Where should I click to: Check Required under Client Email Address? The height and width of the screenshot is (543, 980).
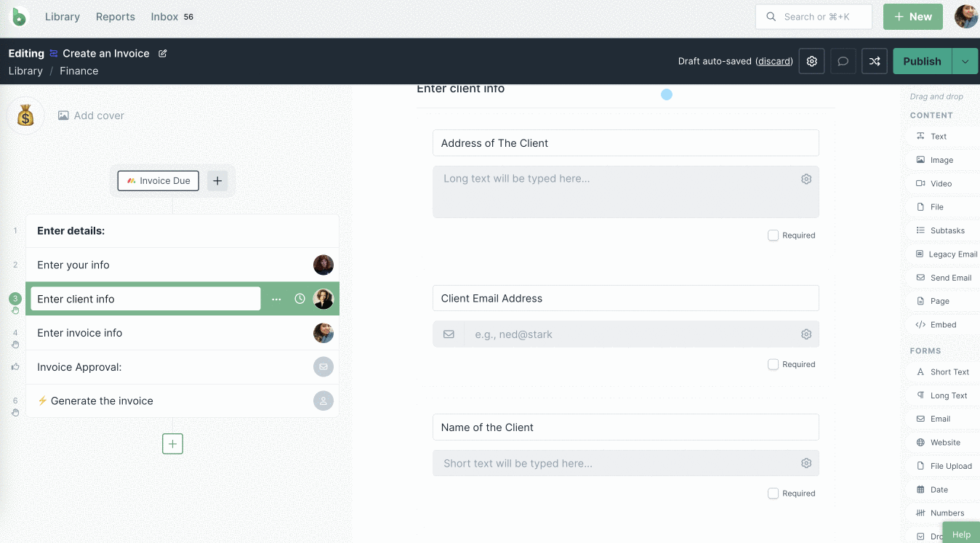point(772,364)
